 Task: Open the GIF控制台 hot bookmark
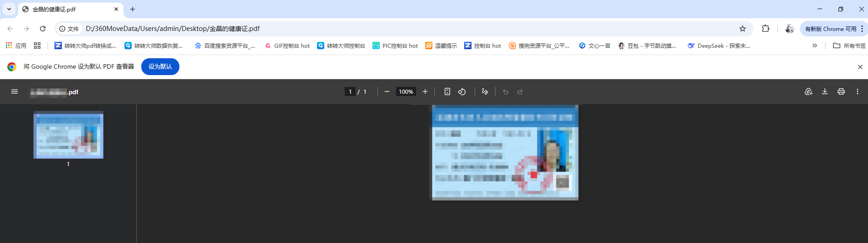click(287, 46)
